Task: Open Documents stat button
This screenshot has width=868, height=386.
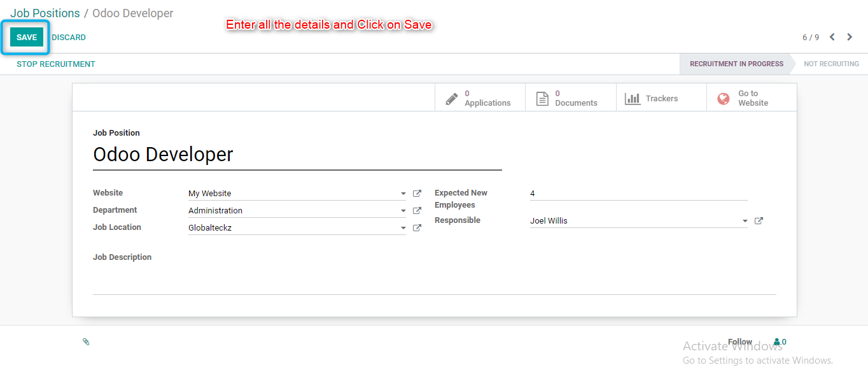Action: click(570, 98)
